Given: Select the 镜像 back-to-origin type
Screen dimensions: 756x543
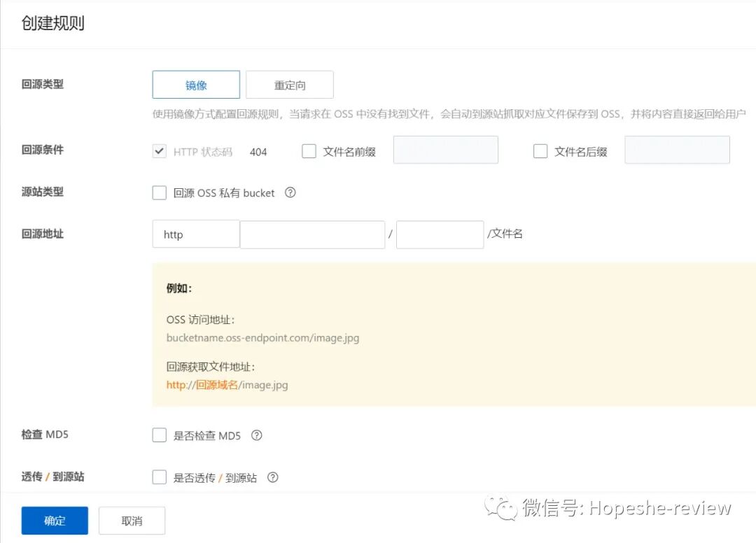Looking at the screenshot, I should click(195, 84).
